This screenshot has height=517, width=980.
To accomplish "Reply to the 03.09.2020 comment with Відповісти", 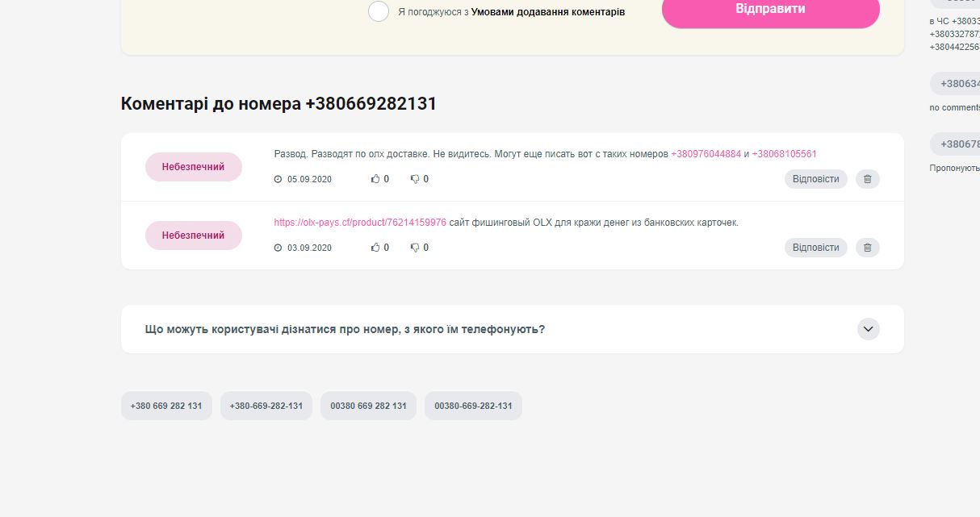I will (x=815, y=248).
